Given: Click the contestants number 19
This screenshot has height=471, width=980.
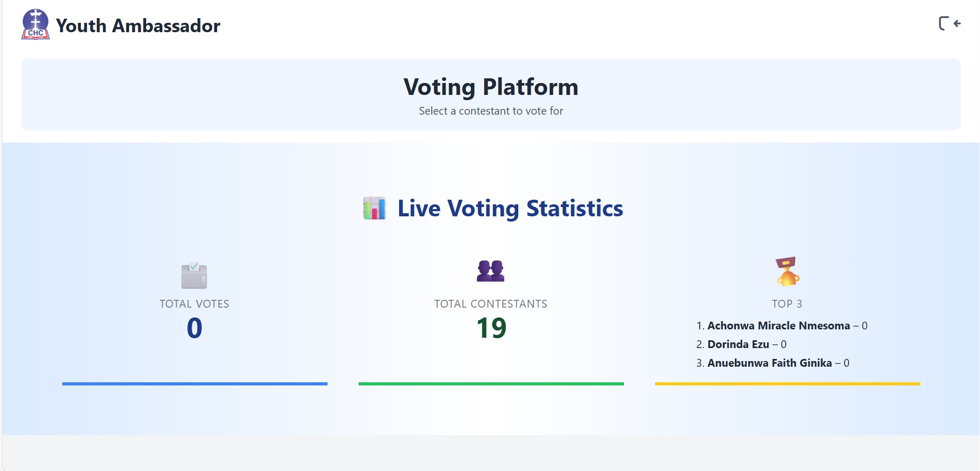Looking at the screenshot, I should pos(491,328).
